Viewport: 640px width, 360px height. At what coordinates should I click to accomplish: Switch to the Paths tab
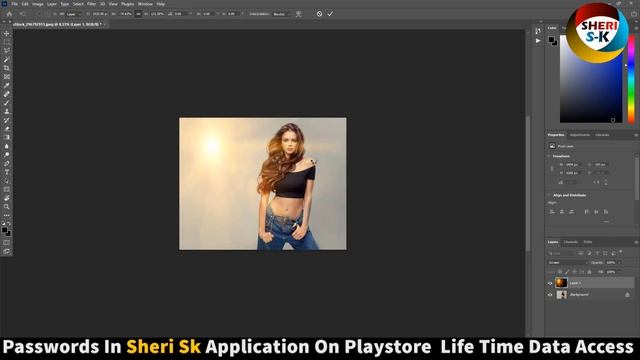tap(588, 242)
